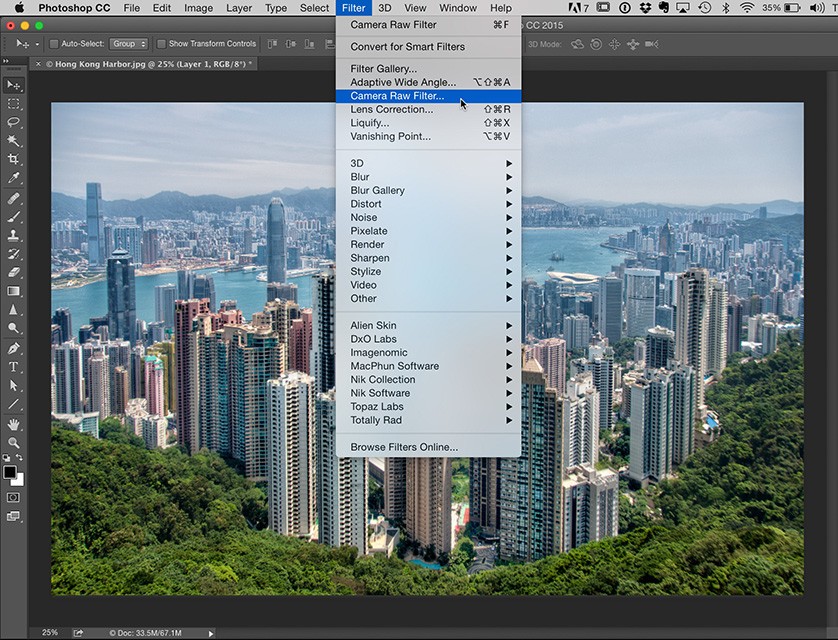The width and height of the screenshot is (838, 640).
Task: Select the Crop tool
Action: pos(14,160)
